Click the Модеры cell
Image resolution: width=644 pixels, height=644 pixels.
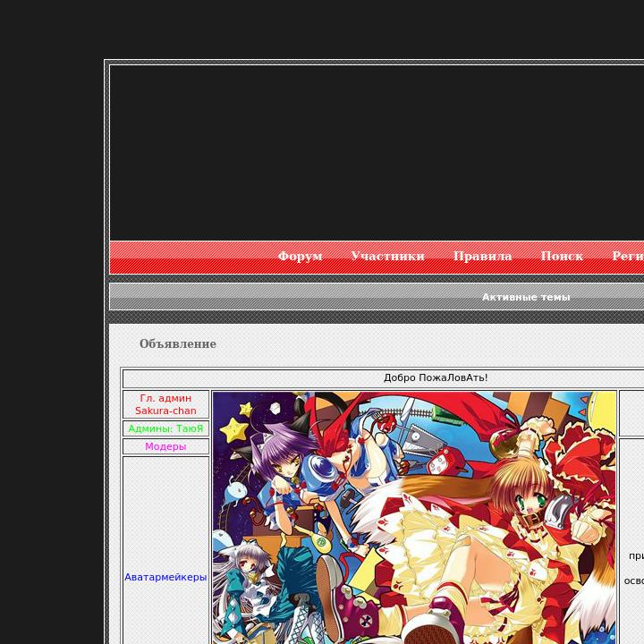tap(166, 446)
